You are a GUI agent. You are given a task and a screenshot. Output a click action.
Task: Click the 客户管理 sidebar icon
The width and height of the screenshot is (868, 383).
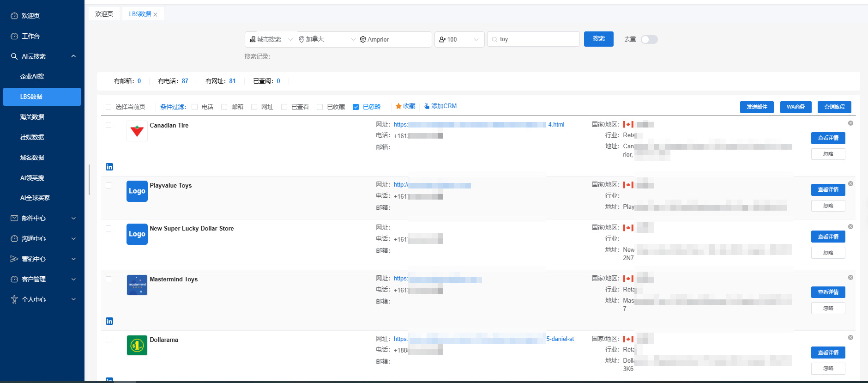click(14, 279)
